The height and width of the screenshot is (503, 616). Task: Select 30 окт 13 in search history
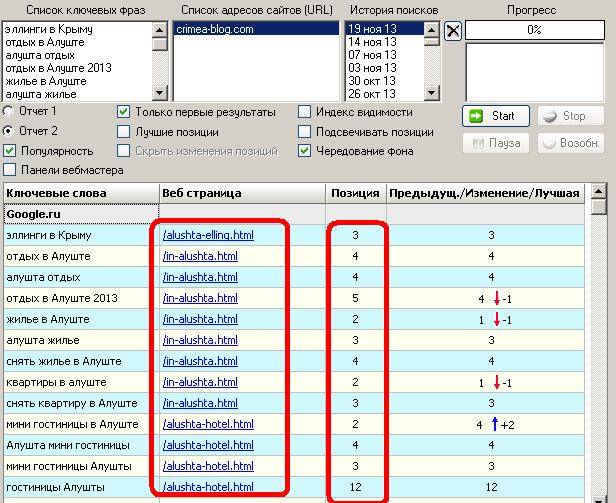tap(385, 81)
